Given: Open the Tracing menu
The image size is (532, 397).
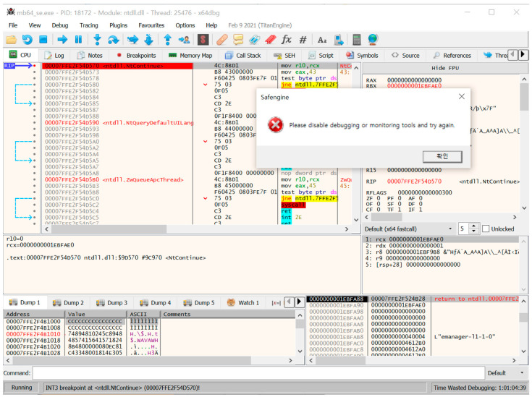Looking at the screenshot, I should [x=88, y=25].
